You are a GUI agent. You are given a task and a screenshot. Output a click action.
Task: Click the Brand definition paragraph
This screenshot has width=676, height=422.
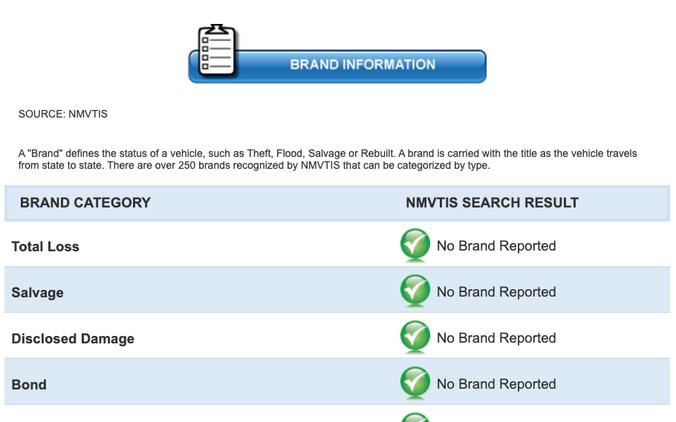(x=328, y=159)
